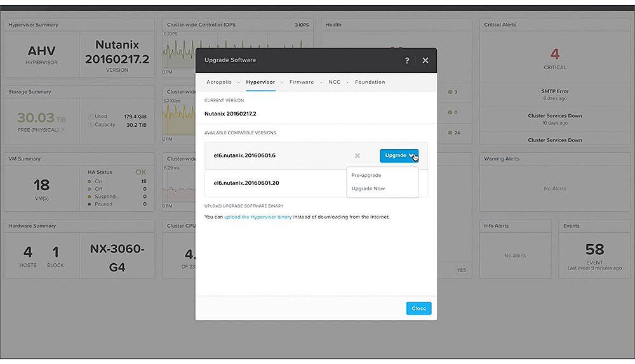Close the Upgrade Software dialog with X

[425, 60]
